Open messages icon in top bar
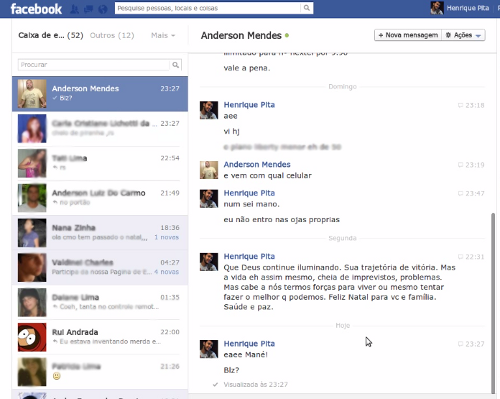500x399 pixels. click(x=89, y=9)
